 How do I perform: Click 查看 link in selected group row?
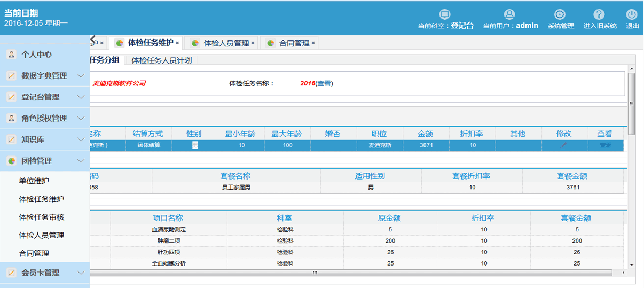[605, 145]
